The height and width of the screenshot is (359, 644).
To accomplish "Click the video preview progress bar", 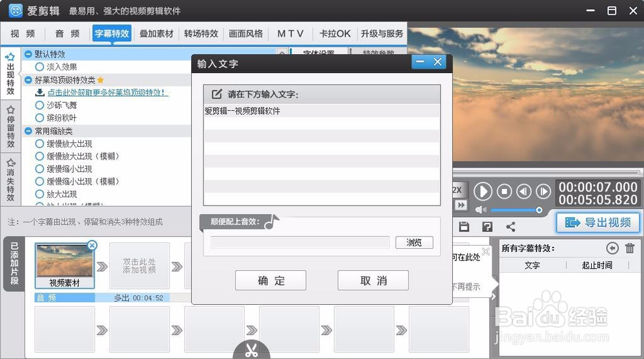I will (546, 172).
